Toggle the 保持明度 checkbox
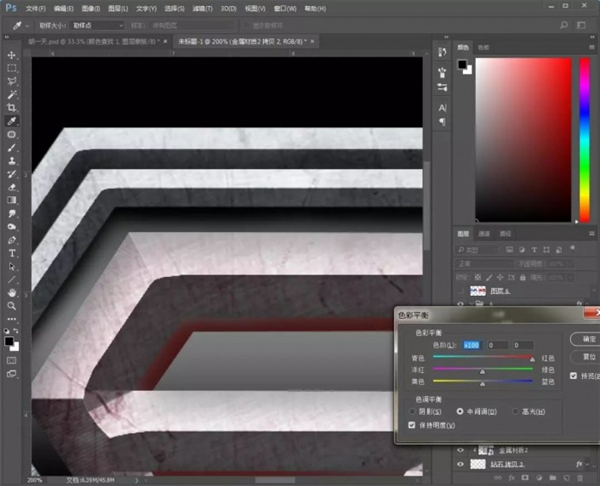Screen dimensions: 600x486 coord(413,425)
